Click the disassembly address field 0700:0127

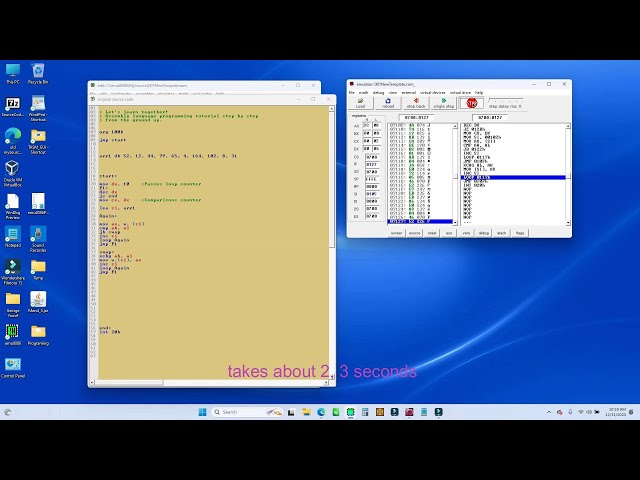tap(489, 118)
